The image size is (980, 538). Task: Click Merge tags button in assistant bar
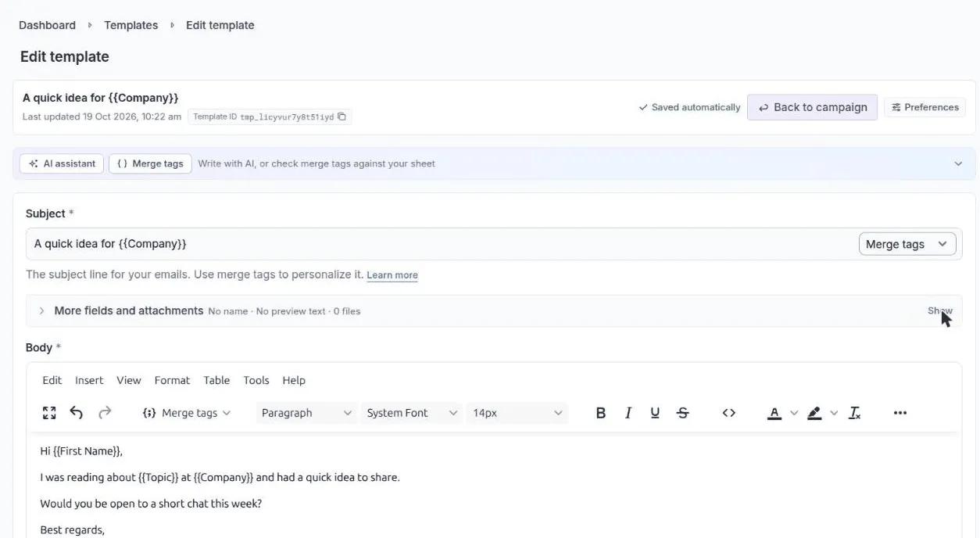click(x=150, y=163)
